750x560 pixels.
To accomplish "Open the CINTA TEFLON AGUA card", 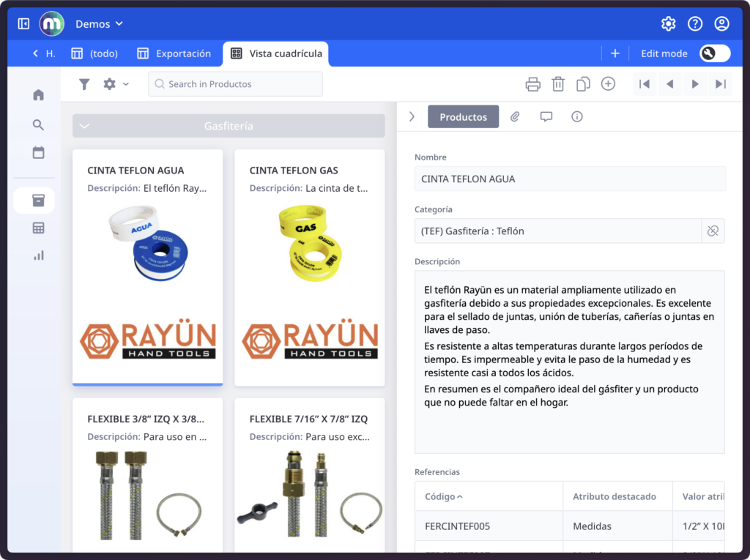I will coord(147,267).
